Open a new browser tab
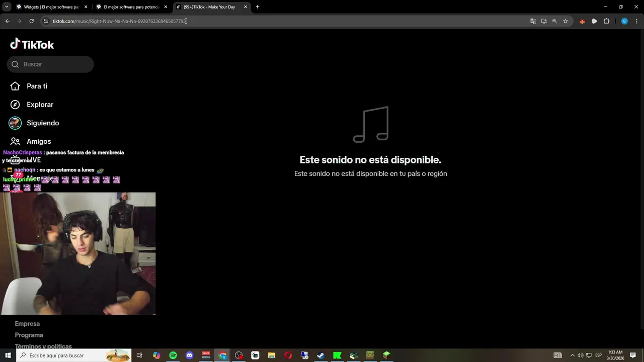The image size is (644, 362). pos(258,7)
